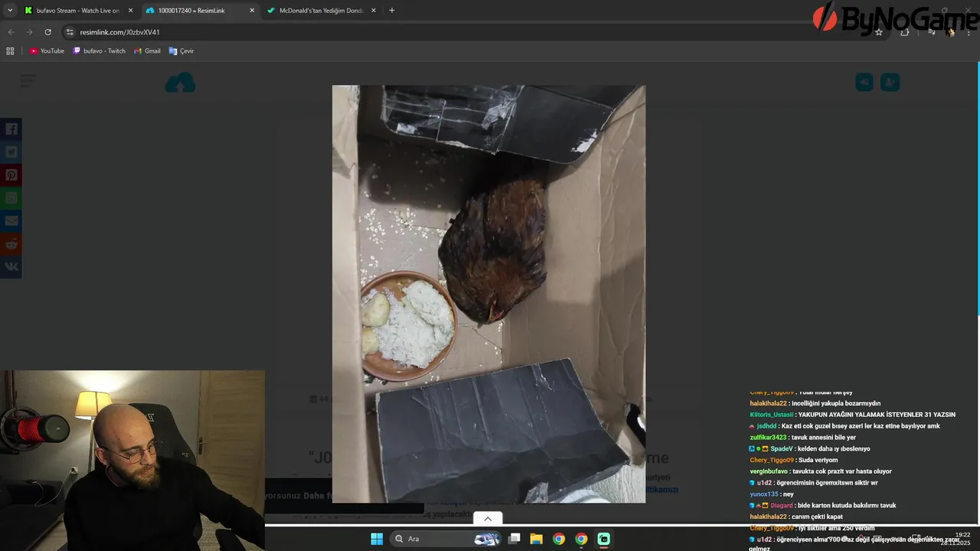Open the browser extensions menu
This screenshot has width=980, height=551.
click(x=905, y=32)
